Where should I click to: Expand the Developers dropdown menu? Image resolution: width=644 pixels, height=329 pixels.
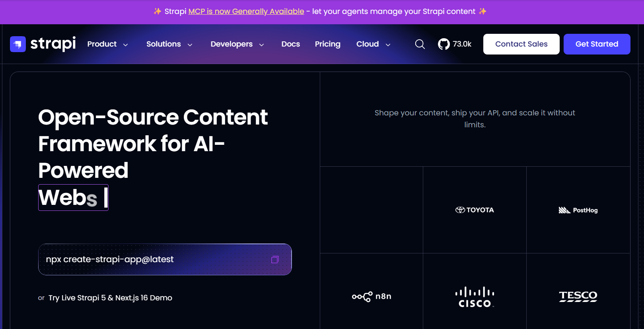tap(237, 44)
